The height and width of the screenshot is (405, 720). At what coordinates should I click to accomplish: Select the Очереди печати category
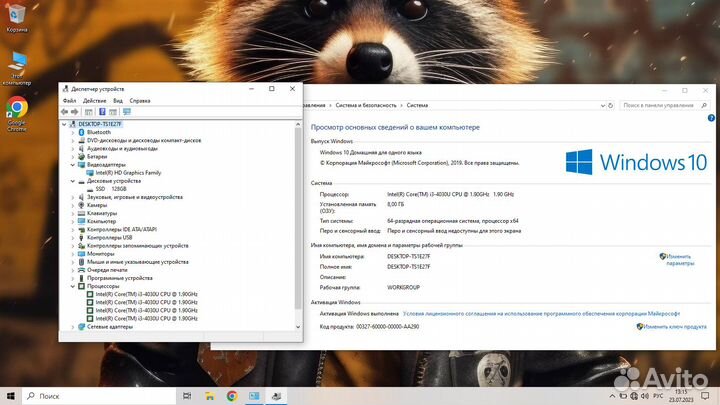[107, 270]
